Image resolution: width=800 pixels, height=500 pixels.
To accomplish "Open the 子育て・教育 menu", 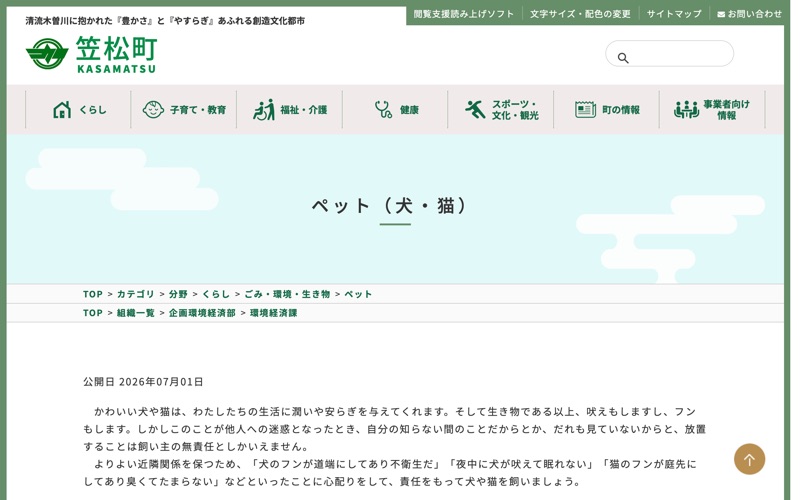I will click(x=184, y=110).
